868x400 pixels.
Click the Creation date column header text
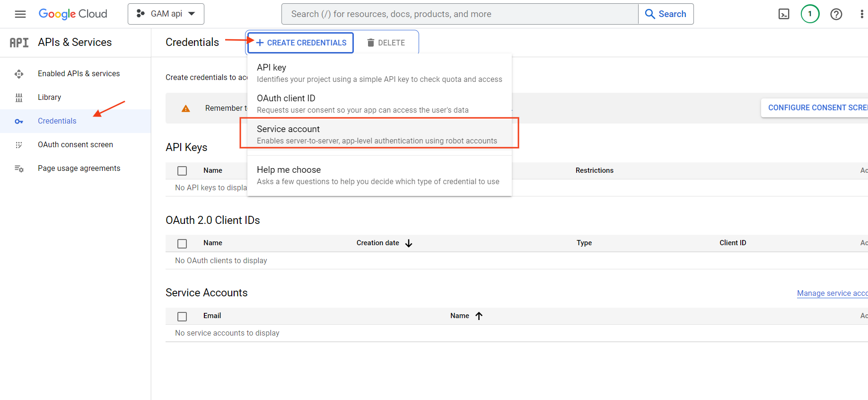tap(377, 243)
